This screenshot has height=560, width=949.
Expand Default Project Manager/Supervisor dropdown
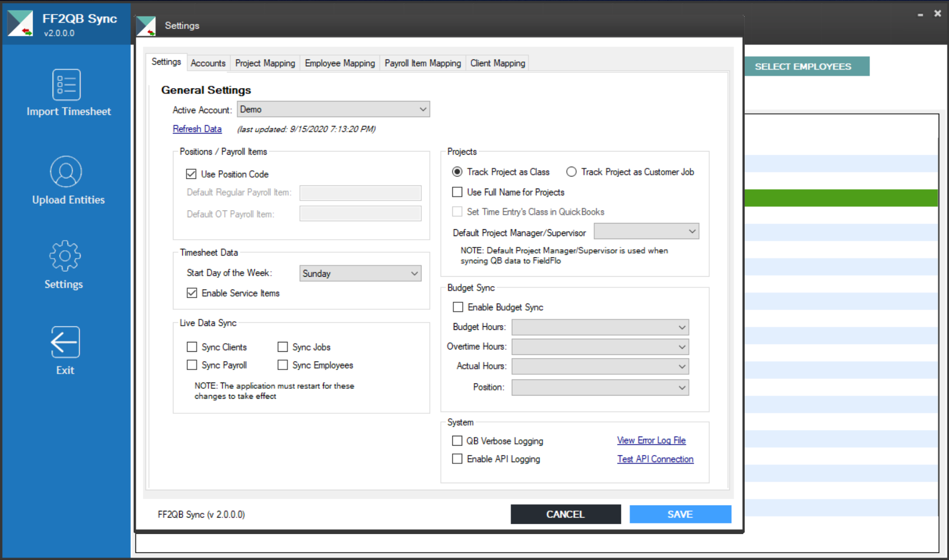tap(646, 232)
